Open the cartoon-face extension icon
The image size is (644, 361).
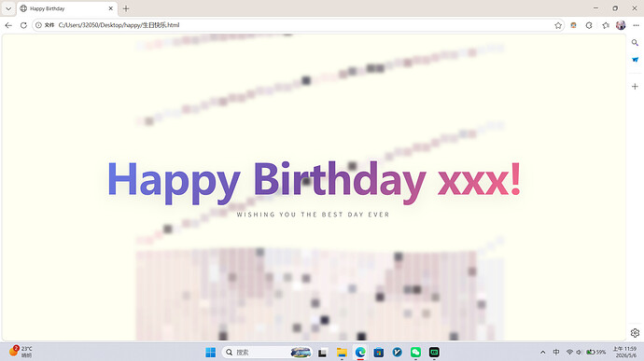tap(573, 25)
